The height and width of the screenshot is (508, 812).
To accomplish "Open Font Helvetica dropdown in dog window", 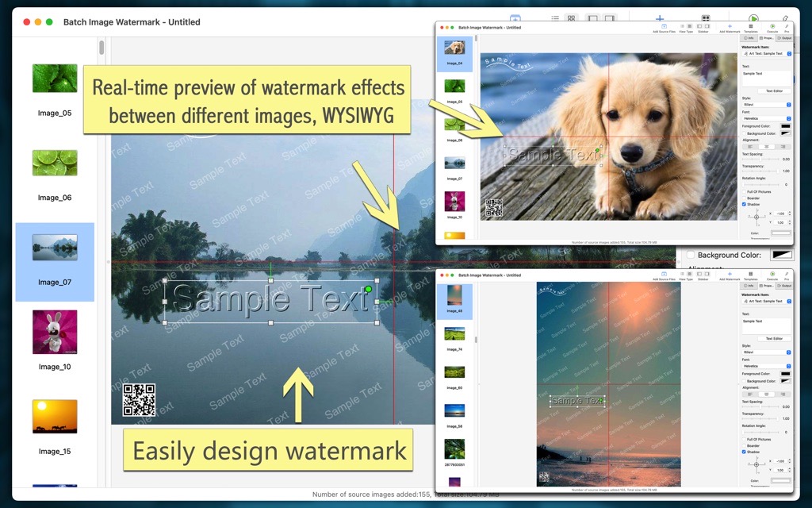I will (x=767, y=118).
